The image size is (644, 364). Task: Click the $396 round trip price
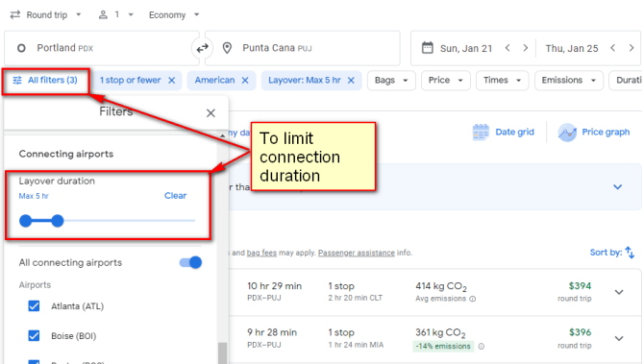click(580, 332)
